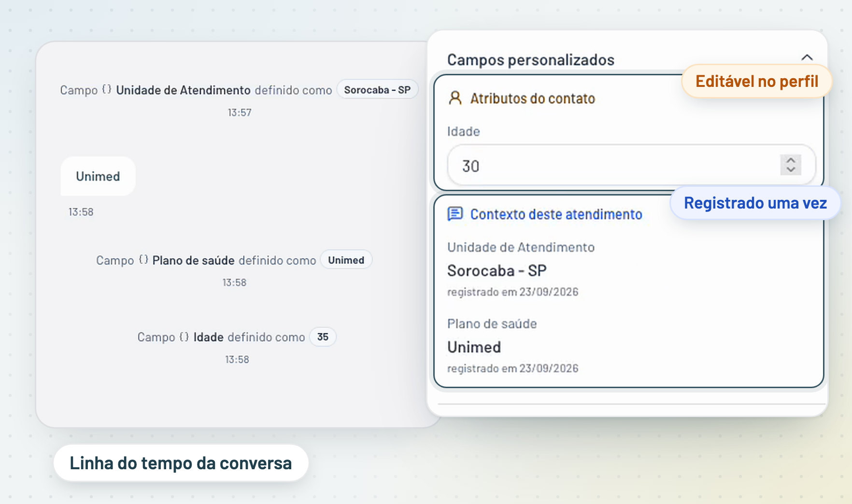Click the Contexto deste atendimento heading text
The image size is (852, 504).
556,214
